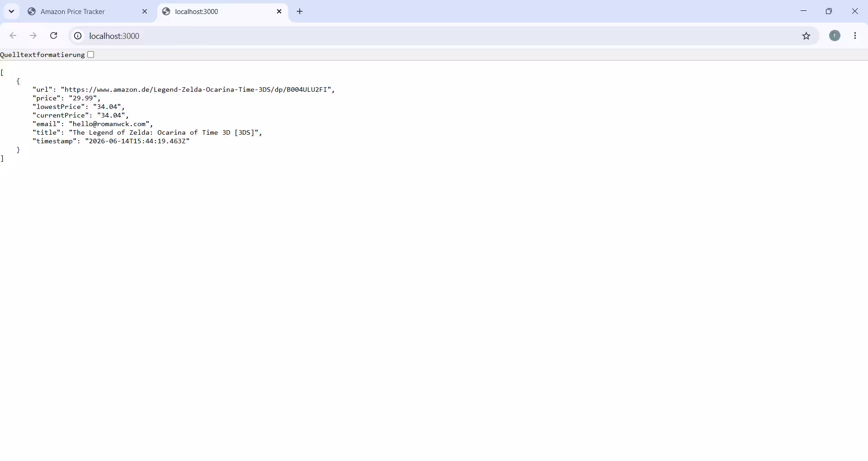The image size is (868, 461).
Task: Open the tab search dropdown arrow
Action: pyautogui.click(x=11, y=11)
